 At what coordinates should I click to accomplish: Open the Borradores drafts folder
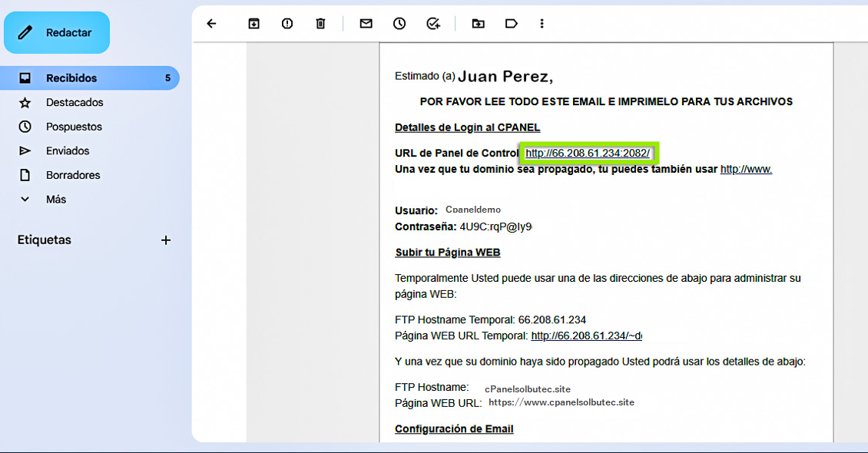[x=73, y=175]
